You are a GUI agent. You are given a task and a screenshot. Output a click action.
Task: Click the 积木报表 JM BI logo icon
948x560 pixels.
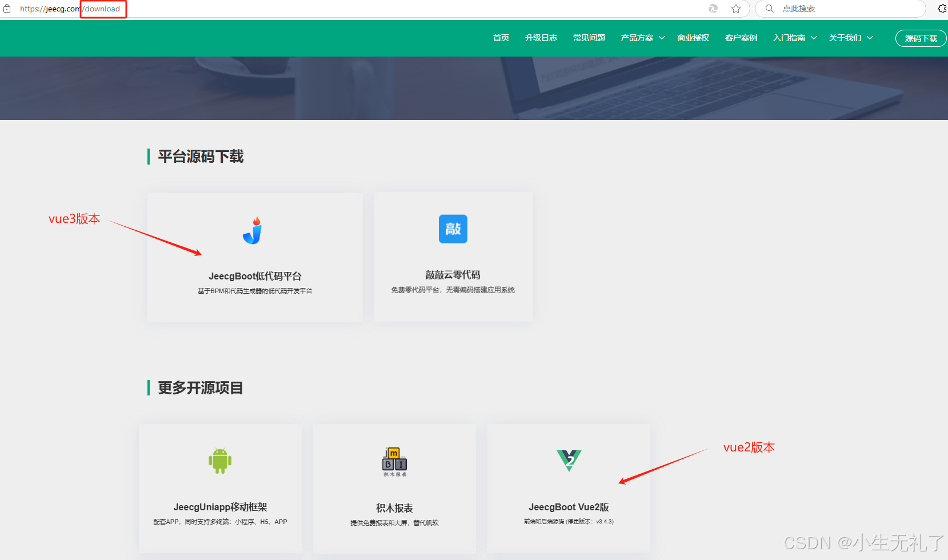(x=395, y=462)
